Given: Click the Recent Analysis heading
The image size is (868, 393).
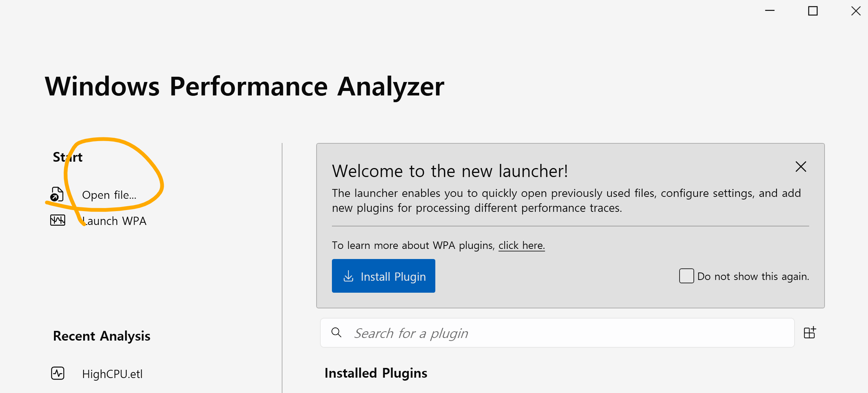Looking at the screenshot, I should point(102,336).
